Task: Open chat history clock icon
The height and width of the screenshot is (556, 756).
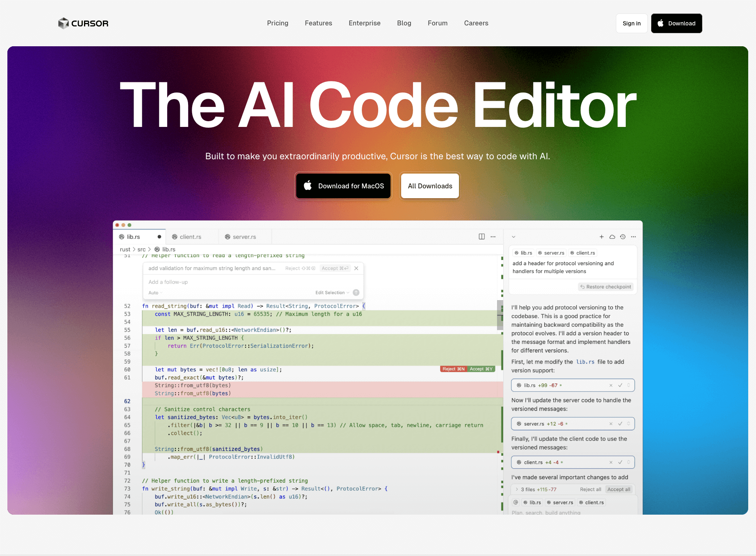Action: [x=623, y=237]
